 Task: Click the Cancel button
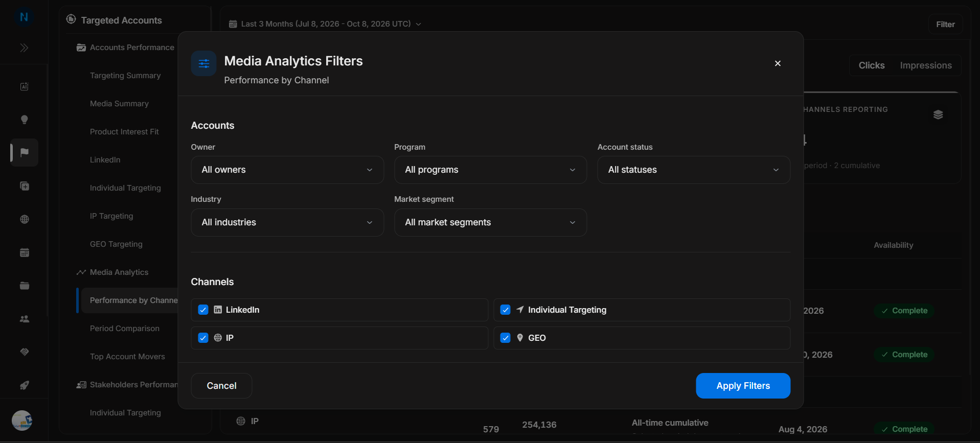(221, 386)
